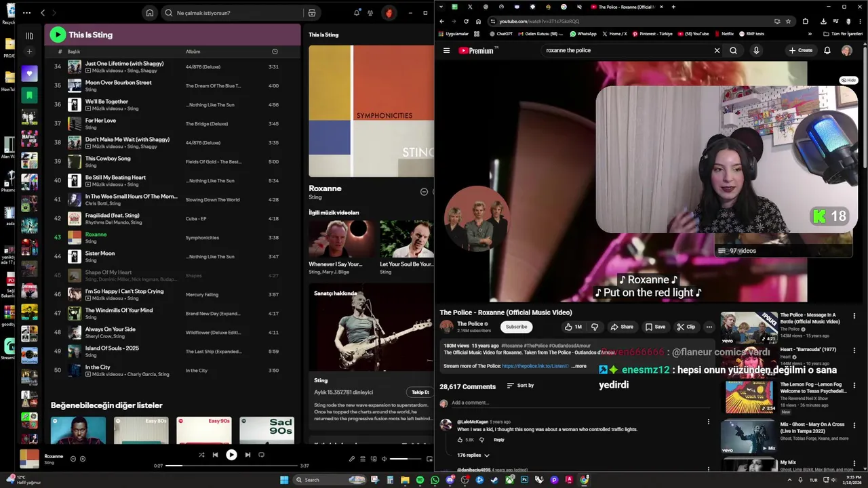Bookmark this page with star icon
Screen dimensions: 868x488
coord(788,21)
